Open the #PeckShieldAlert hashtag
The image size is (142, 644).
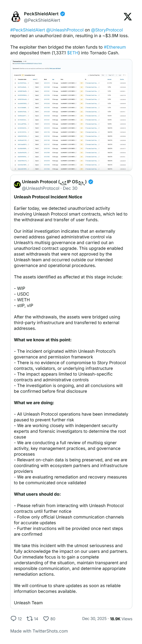click(28, 30)
